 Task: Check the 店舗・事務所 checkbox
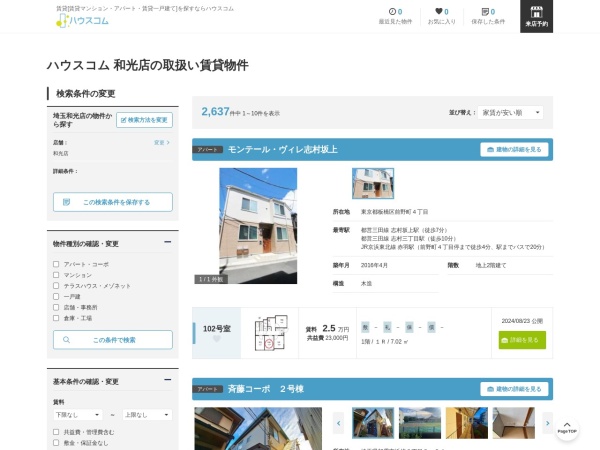coord(56,307)
